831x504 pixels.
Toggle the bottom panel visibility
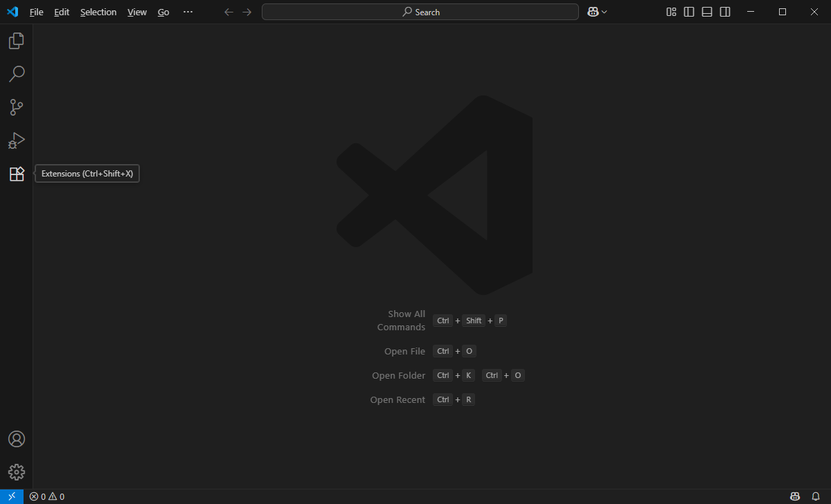tap(707, 12)
